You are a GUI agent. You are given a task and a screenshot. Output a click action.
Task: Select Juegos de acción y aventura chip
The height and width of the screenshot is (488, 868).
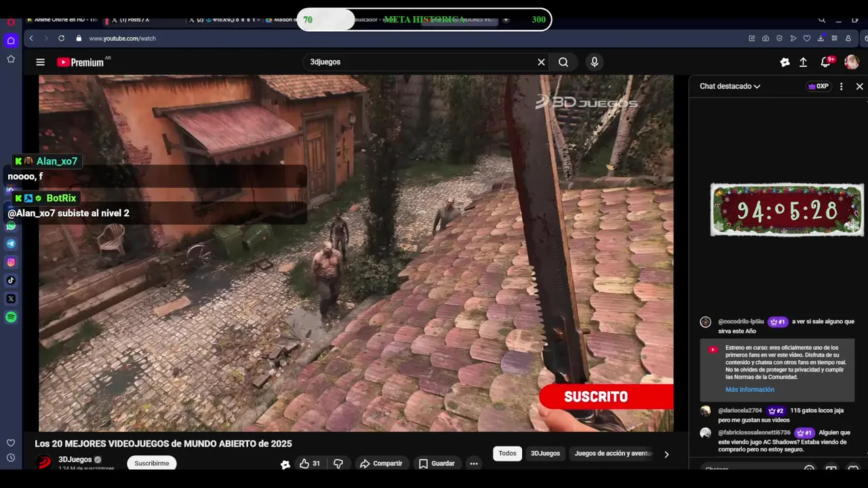click(613, 453)
